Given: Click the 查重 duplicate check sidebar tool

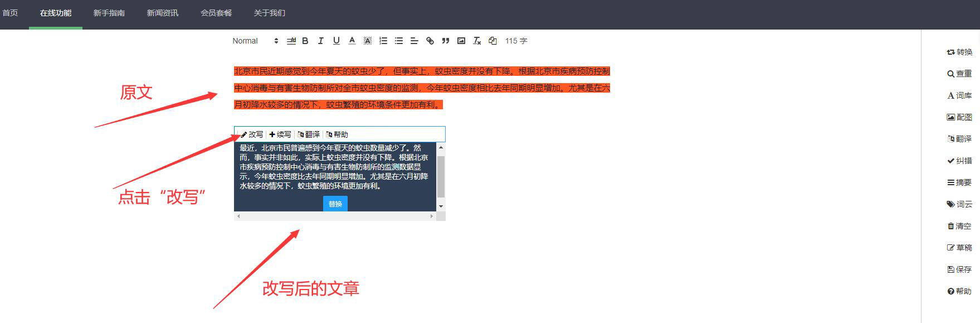Looking at the screenshot, I should [x=959, y=74].
